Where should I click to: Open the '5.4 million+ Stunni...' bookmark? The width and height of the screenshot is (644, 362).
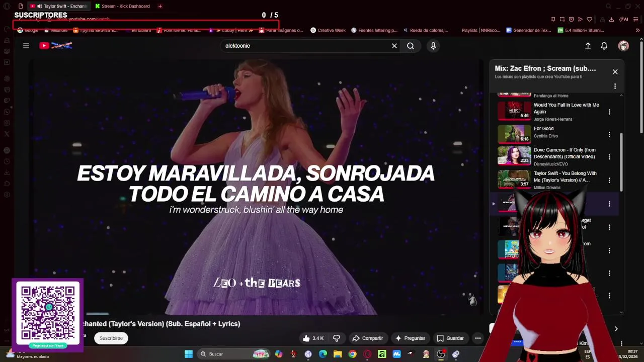[581, 30]
